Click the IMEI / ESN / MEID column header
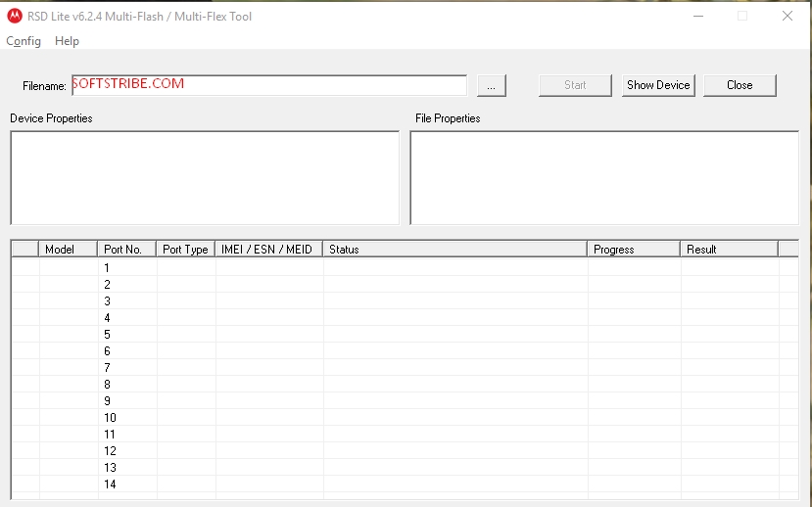The width and height of the screenshot is (812, 507). pyautogui.click(x=268, y=249)
